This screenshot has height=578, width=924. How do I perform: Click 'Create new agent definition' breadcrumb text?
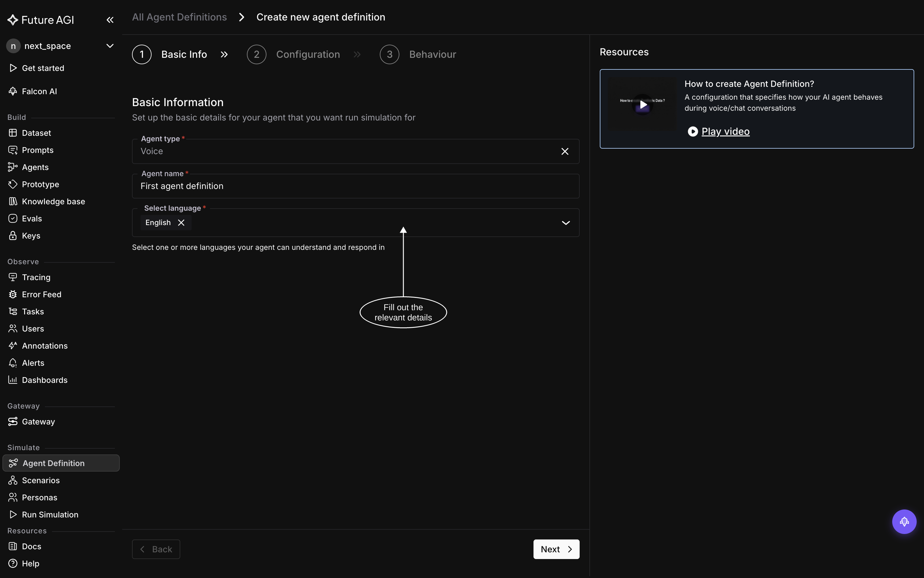coord(321,17)
